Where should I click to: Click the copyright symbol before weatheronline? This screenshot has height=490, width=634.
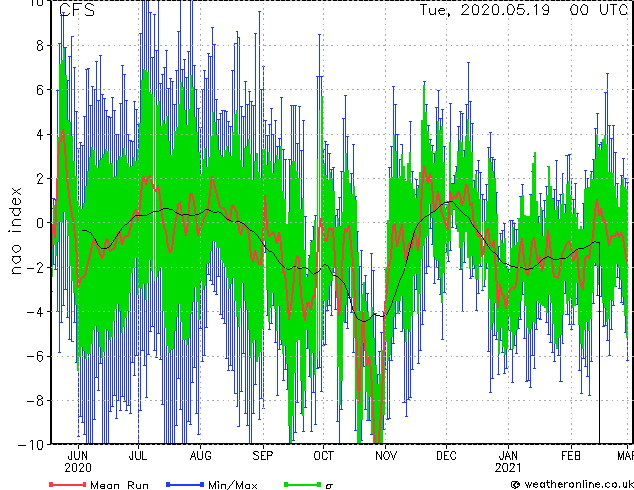click(515, 484)
